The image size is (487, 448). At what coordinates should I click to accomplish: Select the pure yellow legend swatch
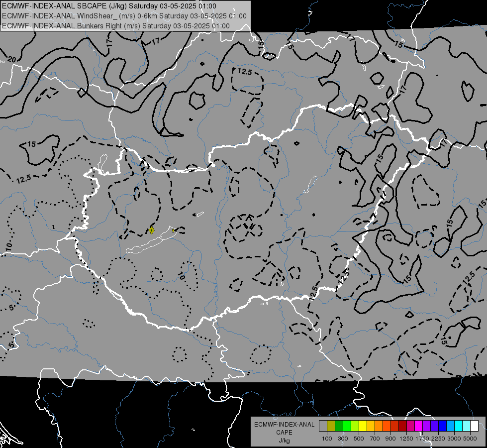(363, 426)
